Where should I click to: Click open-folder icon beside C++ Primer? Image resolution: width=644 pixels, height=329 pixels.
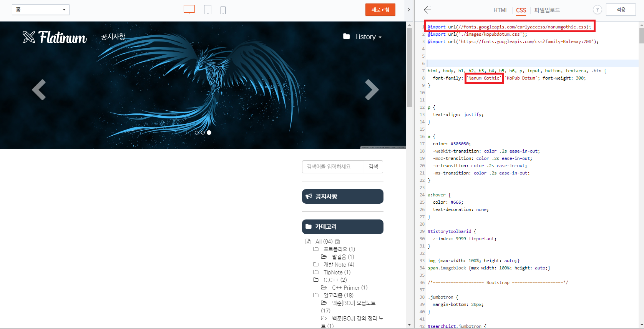click(324, 287)
